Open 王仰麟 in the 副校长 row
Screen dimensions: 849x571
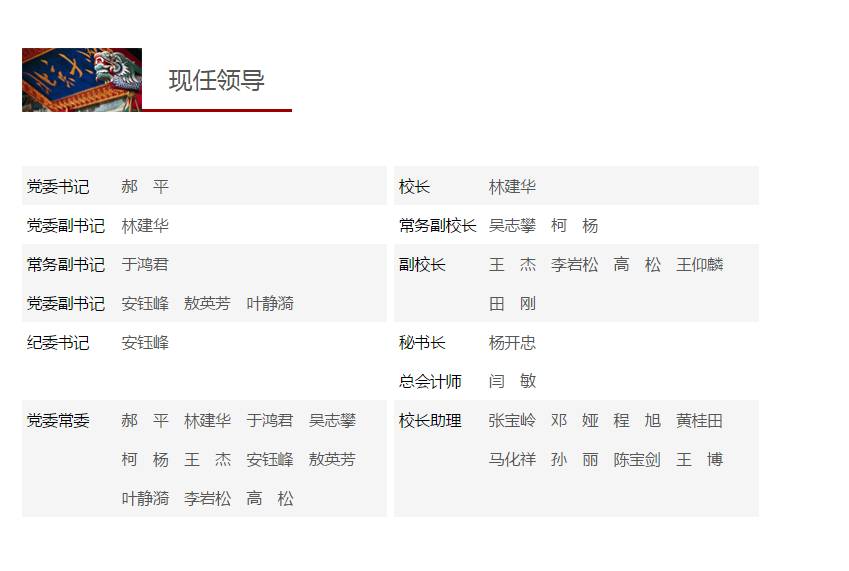(699, 265)
